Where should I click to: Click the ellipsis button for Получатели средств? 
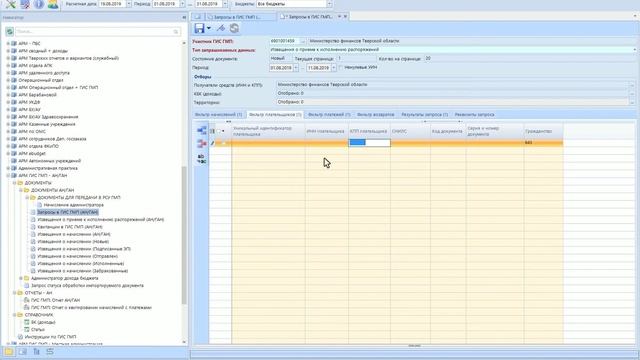(x=632, y=85)
